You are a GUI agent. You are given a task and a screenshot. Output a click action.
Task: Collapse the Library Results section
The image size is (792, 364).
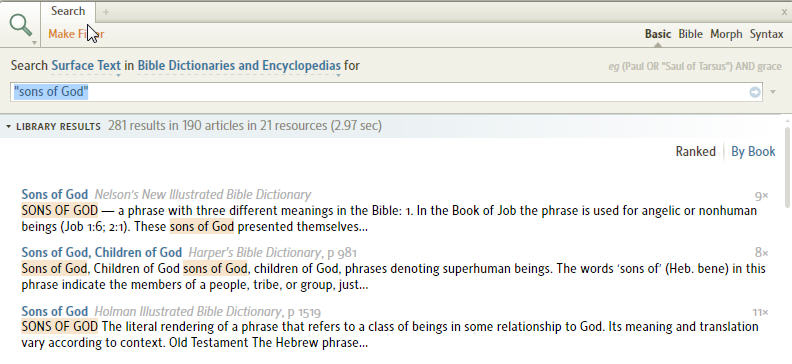pyautogui.click(x=9, y=127)
